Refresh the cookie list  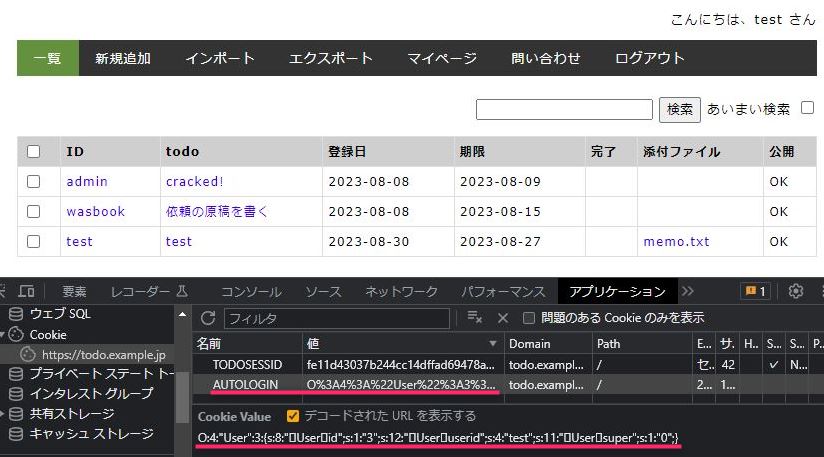point(208,318)
